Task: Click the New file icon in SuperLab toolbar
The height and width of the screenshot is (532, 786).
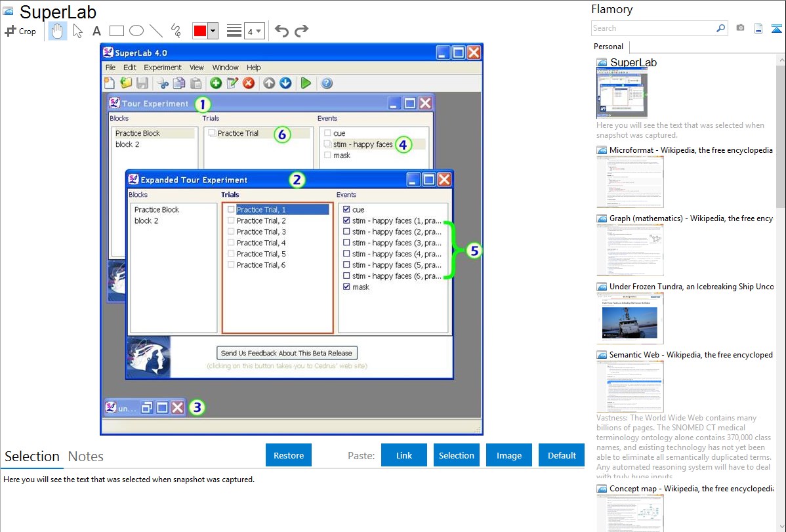Action: [110, 83]
